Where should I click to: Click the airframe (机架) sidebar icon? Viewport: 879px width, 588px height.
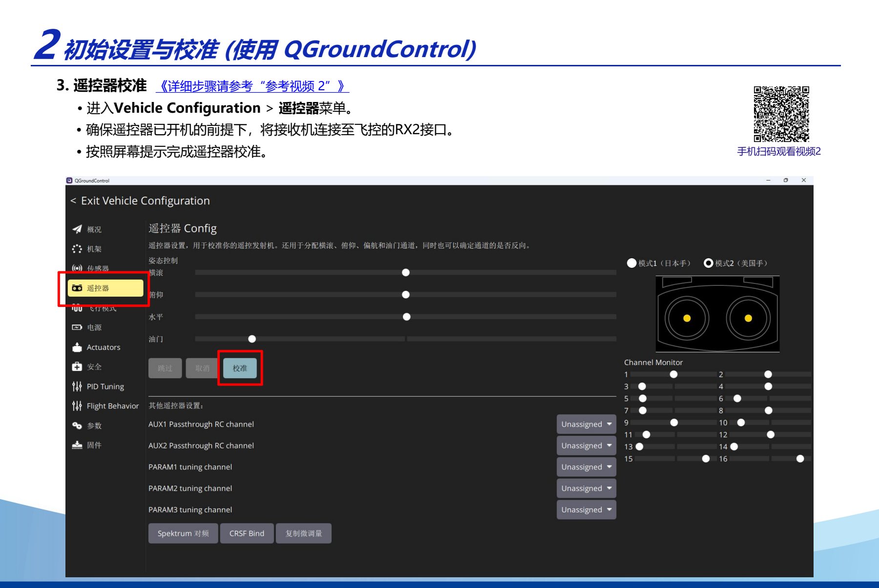77,249
